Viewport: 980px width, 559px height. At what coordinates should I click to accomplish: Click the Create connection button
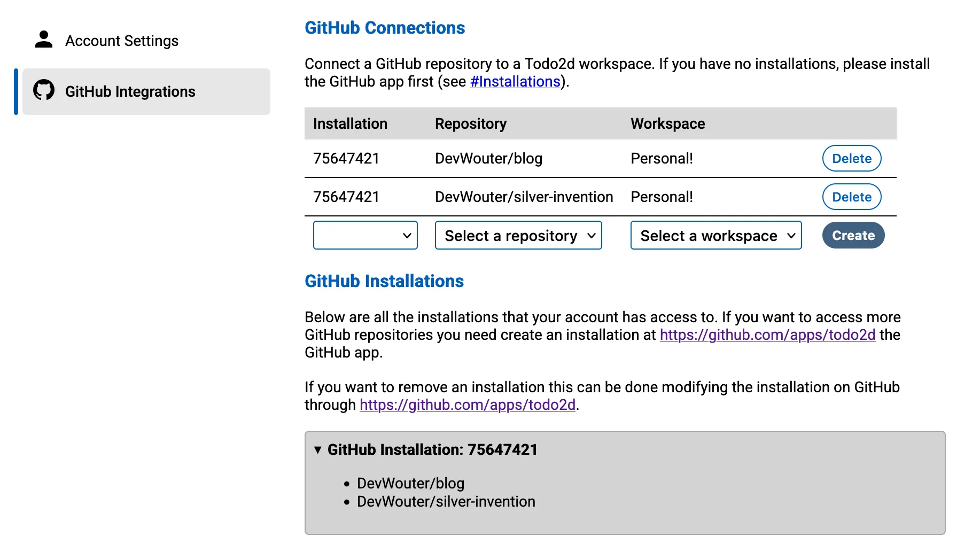(853, 235)
